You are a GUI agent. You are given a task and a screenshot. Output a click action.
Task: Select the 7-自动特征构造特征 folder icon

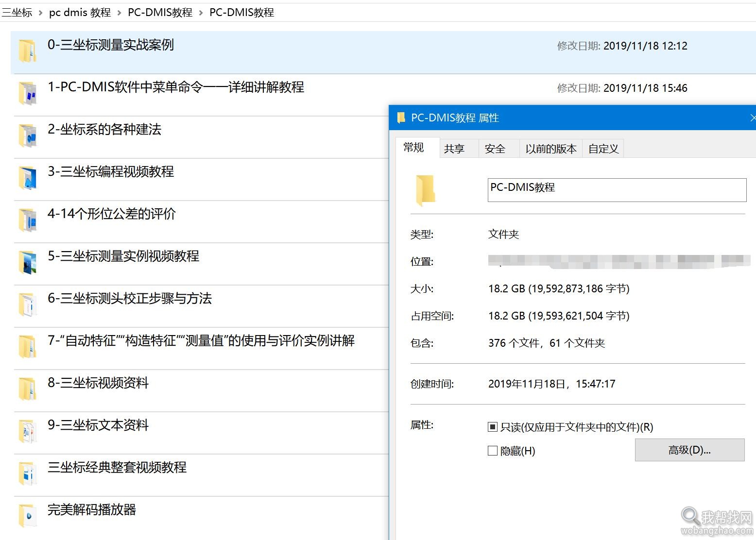27,346
